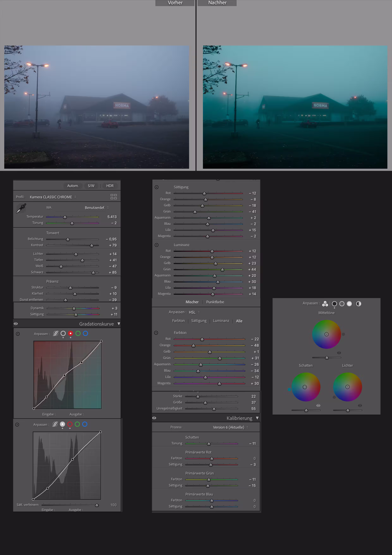392x555 pixels.
Task: Click the HDR button
Action: (x=110, y=186)
